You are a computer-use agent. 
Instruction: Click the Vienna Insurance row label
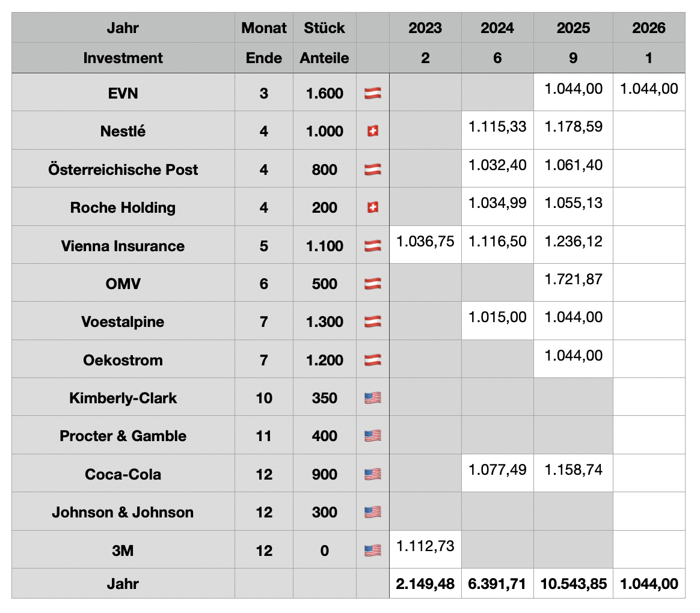[123, 246]
